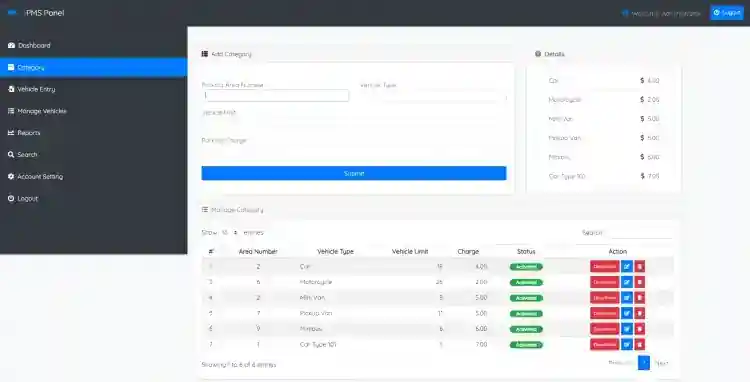Click the Search magnifier icon in sidebar
The height and width of the screenshot is (382, 750).
[11, 154]
